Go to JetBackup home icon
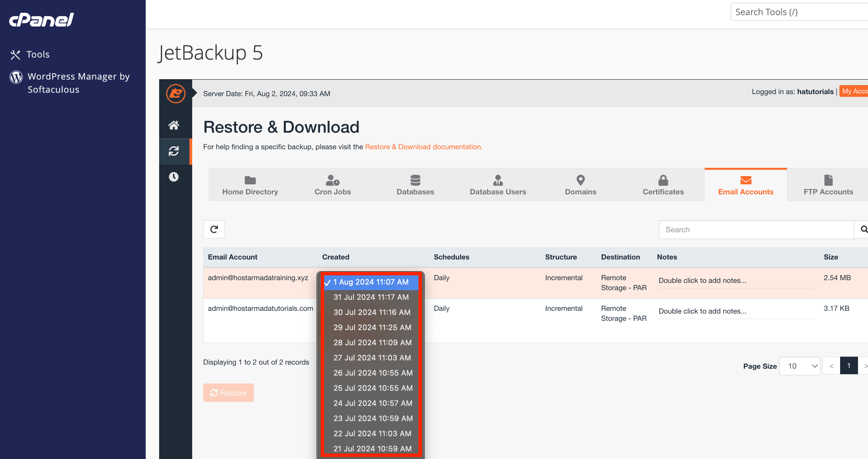 pyautogui.click(x=174, y=125)
